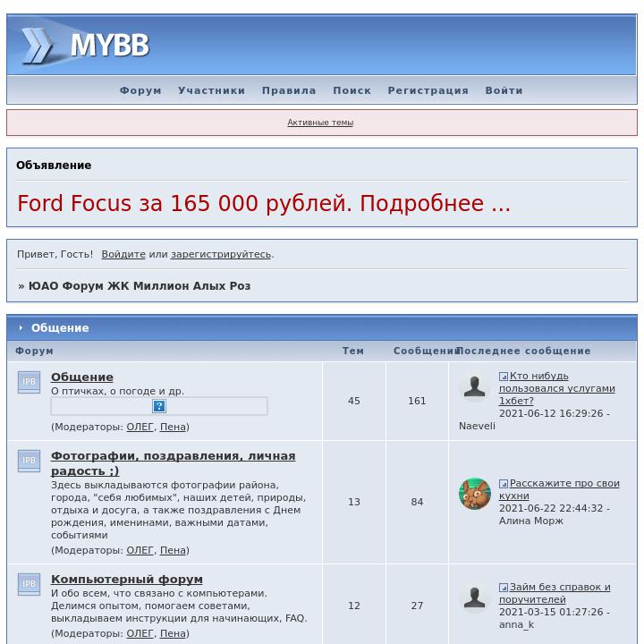Image resolution: width=644 pixels, height=644 pixels.
Task: Click the MYBB logo in header
Action: click(x=86, y=45)
